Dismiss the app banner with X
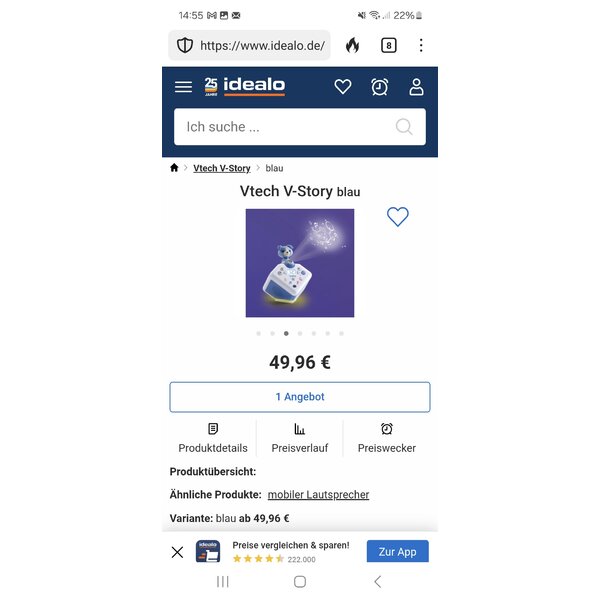Image resolution: width=600 pixels, height=600 pixels. [177, 552]
